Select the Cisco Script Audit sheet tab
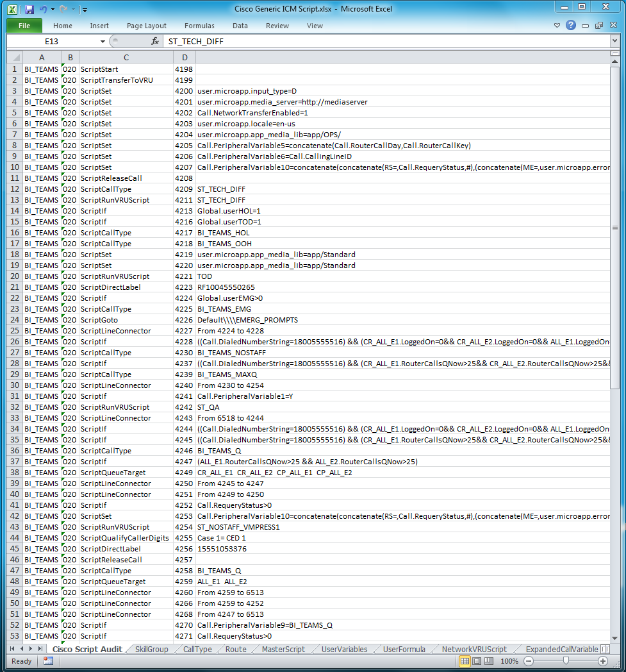The height and width of the screenshot is (672, 626). pyautogui.click(x=87, y=650)
